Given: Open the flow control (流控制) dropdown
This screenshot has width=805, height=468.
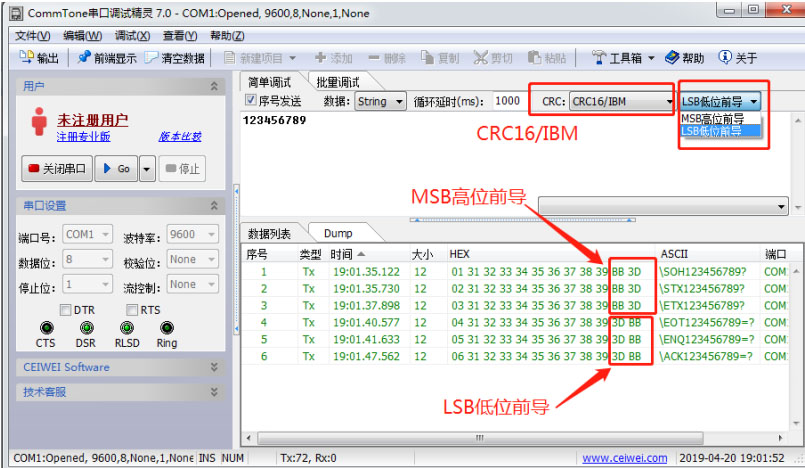Looking at the screenshot, I should tap(193, 284).
